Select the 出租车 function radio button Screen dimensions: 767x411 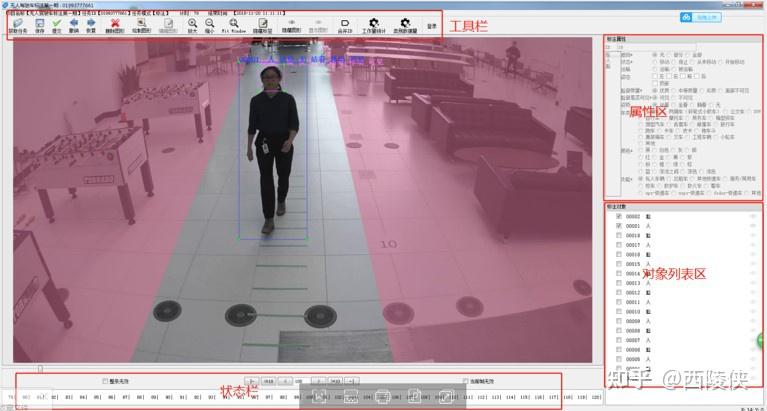tap(669, 179)
